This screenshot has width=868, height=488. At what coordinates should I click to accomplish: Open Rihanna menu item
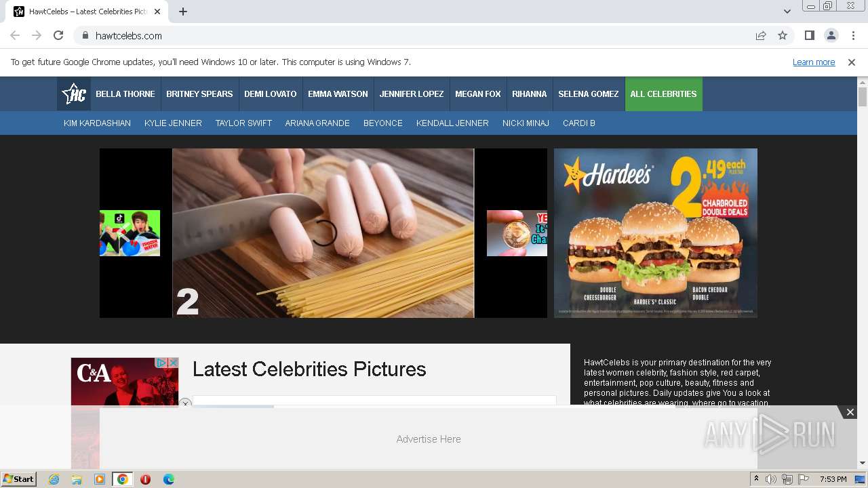[x=530, y=94]
